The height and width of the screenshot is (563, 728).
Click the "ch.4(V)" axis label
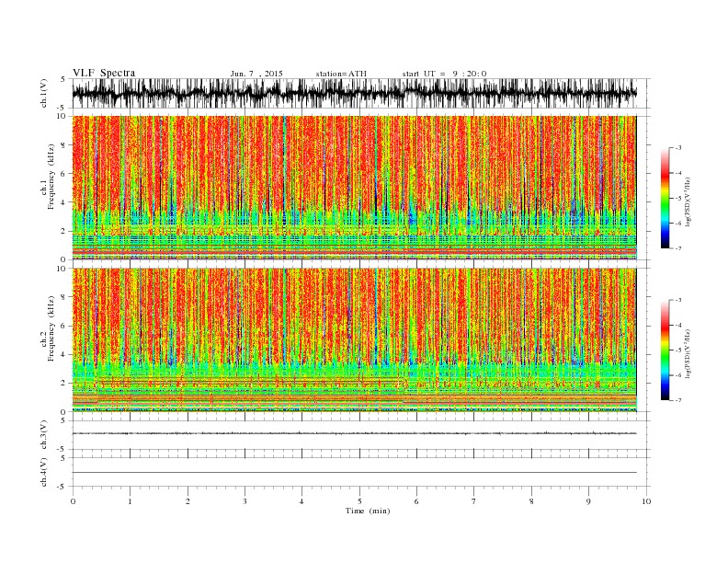coord(44,473)
